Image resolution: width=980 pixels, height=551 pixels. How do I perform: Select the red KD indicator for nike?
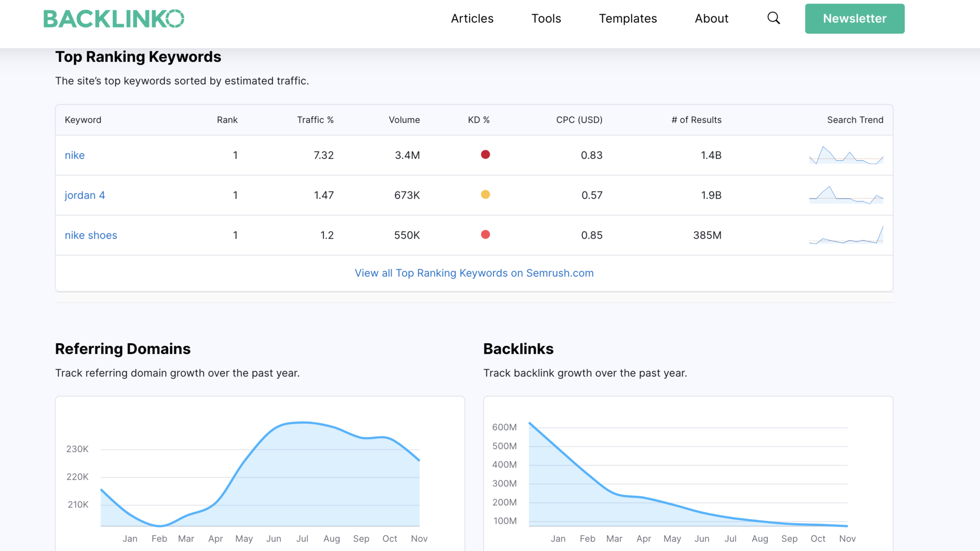tap(485, 154)
